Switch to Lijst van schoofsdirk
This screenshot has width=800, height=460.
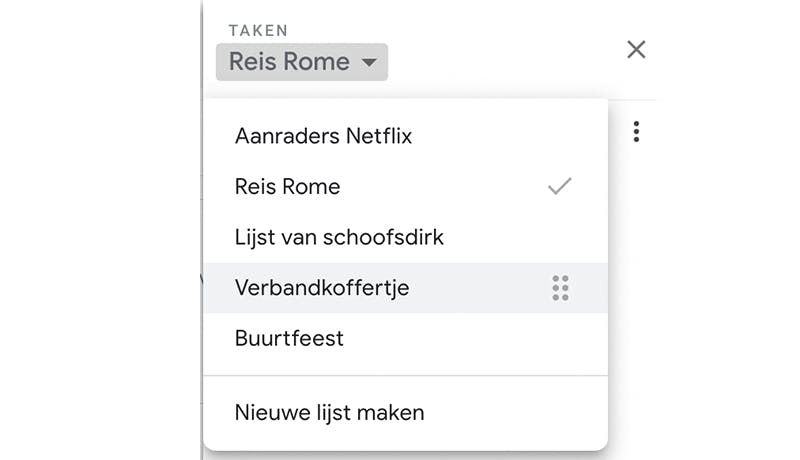coord(339,237)
